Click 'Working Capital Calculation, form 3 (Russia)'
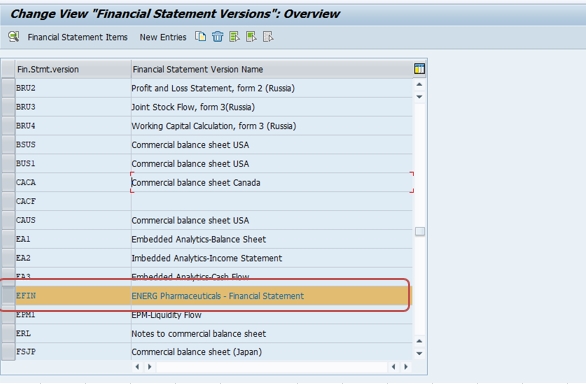This screenshot has width=586, height=384. (214, 126)
